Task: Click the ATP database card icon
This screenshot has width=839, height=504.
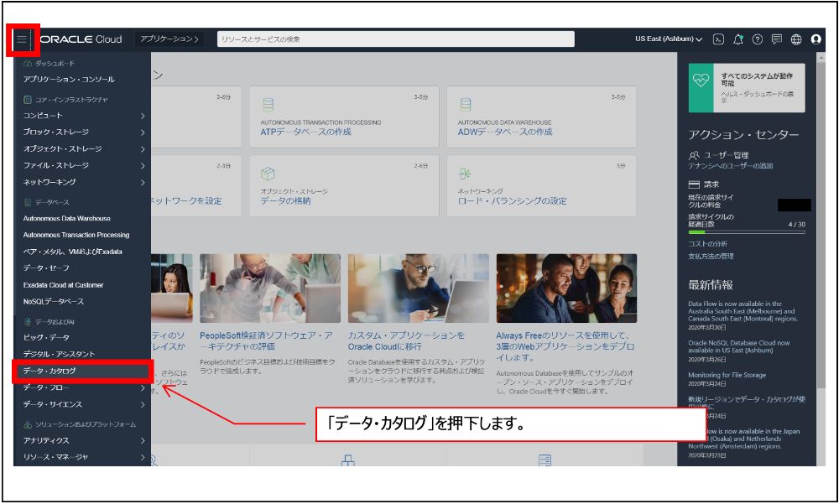Action: point(268,104)
